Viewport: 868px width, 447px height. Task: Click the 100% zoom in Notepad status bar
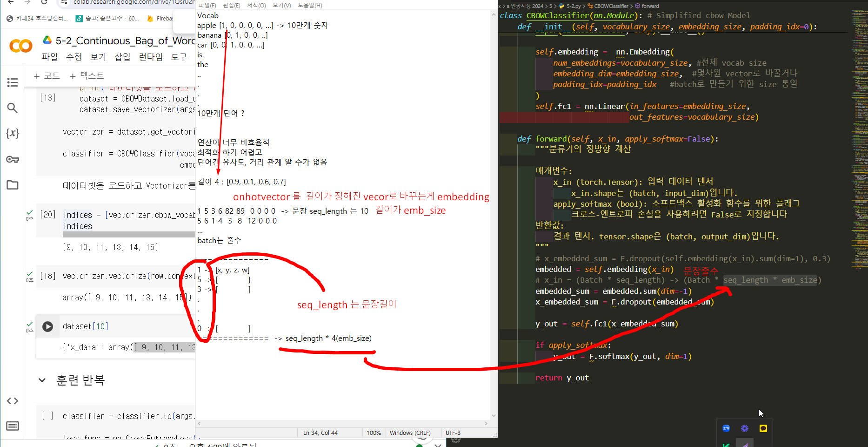tap(374, 433)
